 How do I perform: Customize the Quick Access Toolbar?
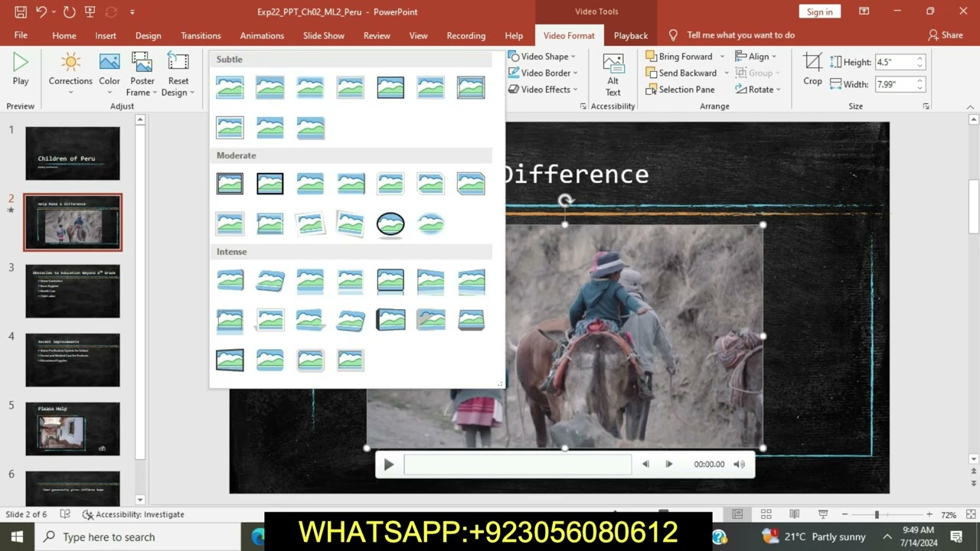132,11
